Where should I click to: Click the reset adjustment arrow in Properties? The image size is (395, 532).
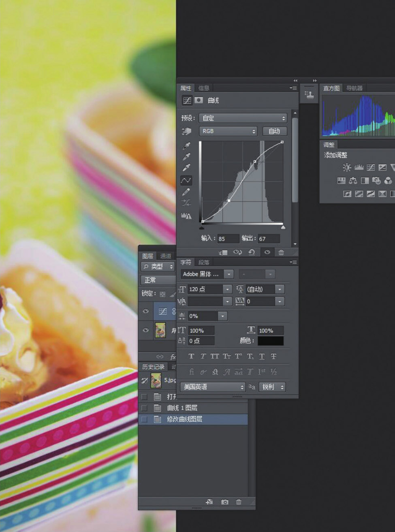[252, 252]
